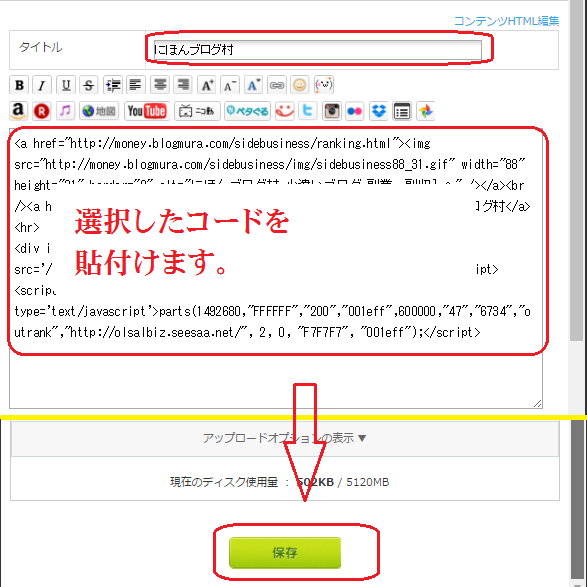Center-align the text
The image size is (587, 587).
[x=160, y=85]
